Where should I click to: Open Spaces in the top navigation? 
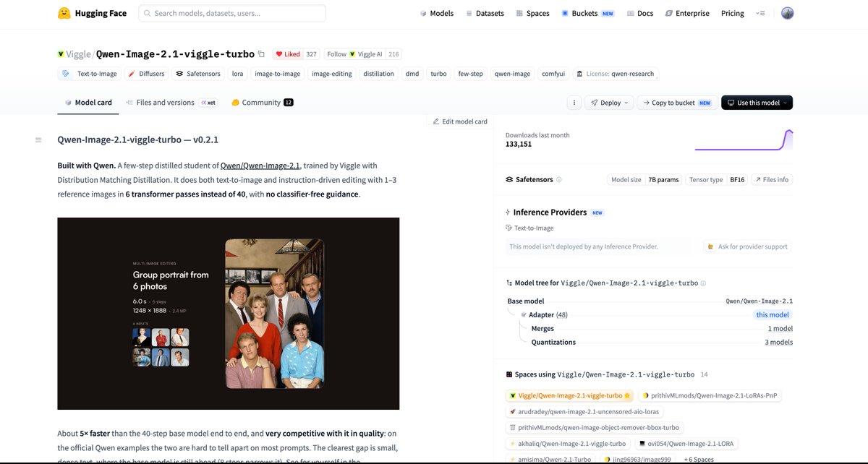pyautogui.click(x=532, y=13)
